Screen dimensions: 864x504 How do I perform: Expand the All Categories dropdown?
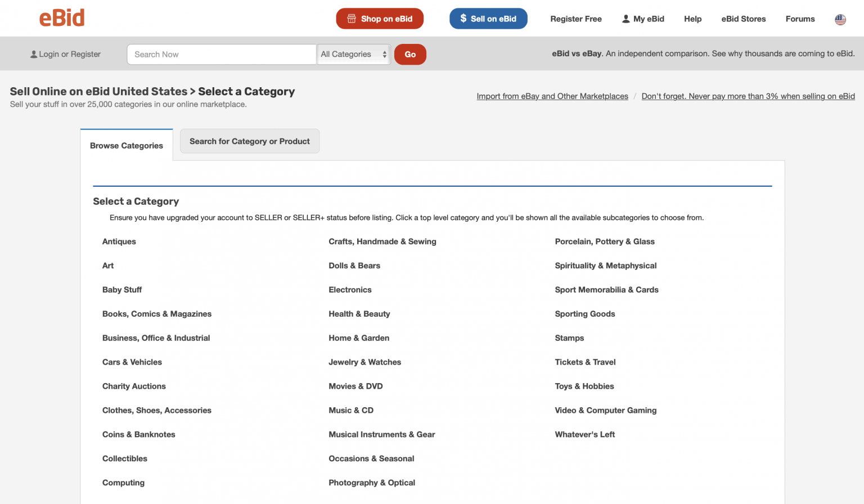pos(354,55)
